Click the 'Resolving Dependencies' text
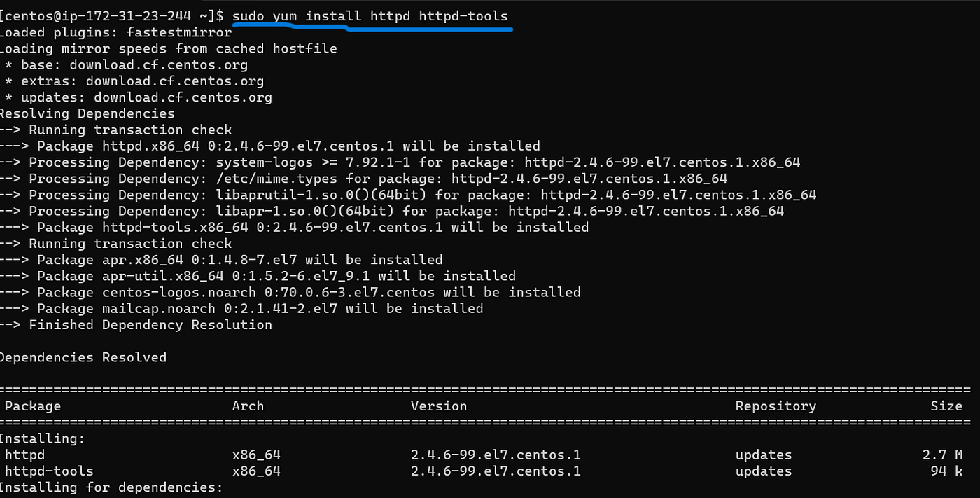Viewport: 980px width, 498px height. [87, 113]
